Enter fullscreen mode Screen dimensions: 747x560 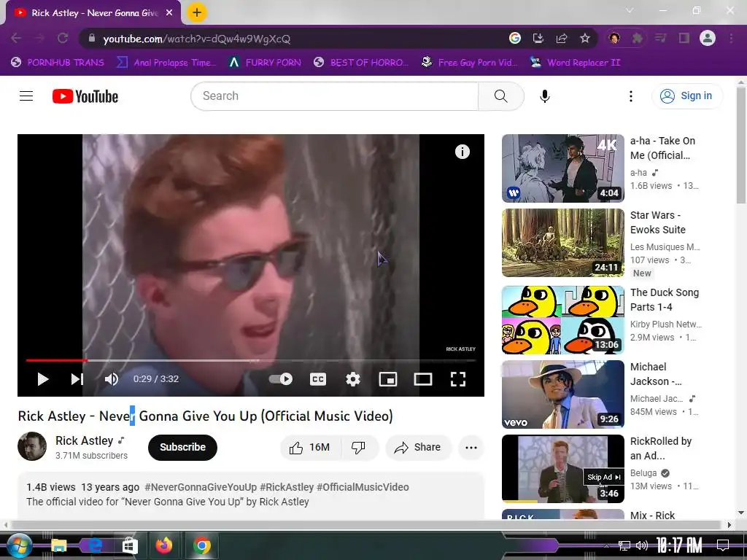coord(458,379)
